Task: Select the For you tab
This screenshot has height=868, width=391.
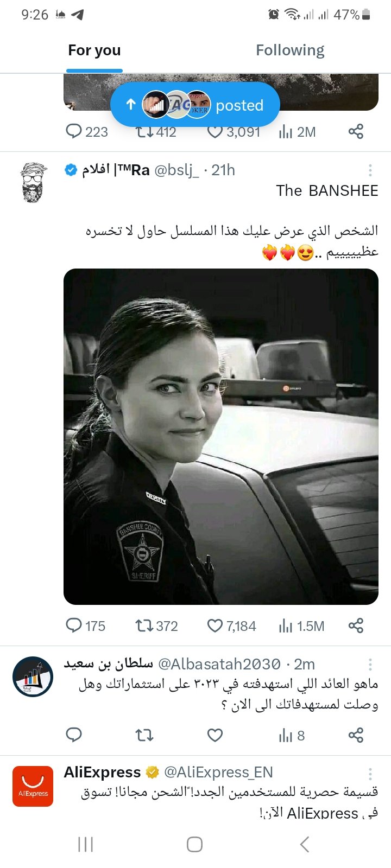Action: point(94,50)
